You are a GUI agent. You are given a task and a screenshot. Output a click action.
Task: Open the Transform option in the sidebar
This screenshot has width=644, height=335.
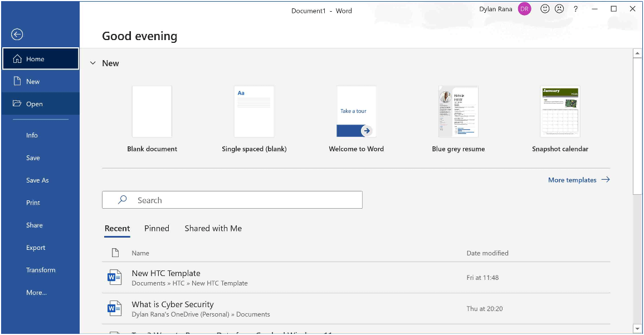(41, 270)
